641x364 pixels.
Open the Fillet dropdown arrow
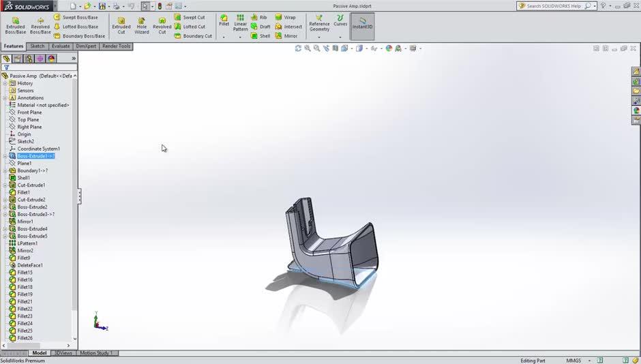tap(224, 37)
